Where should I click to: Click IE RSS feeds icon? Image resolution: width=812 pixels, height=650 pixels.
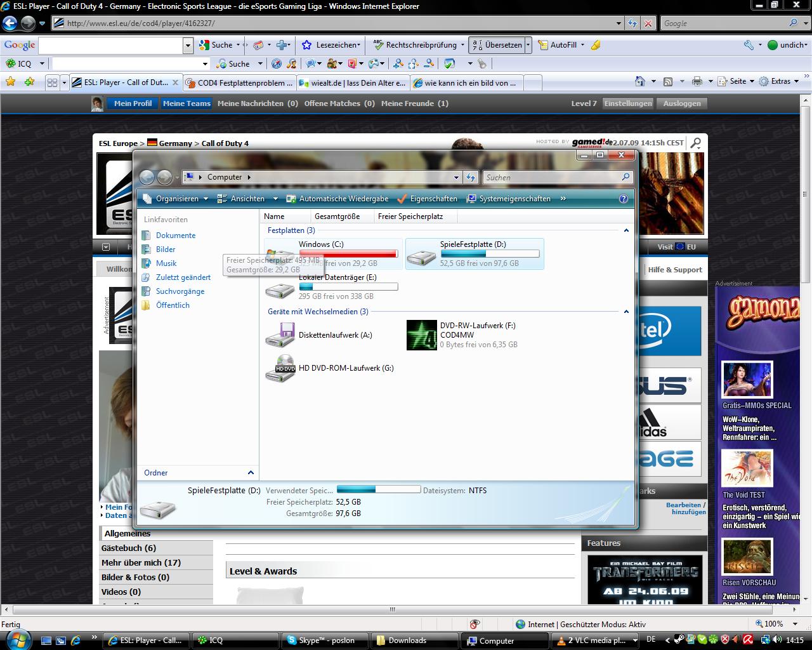click(668, 81)
